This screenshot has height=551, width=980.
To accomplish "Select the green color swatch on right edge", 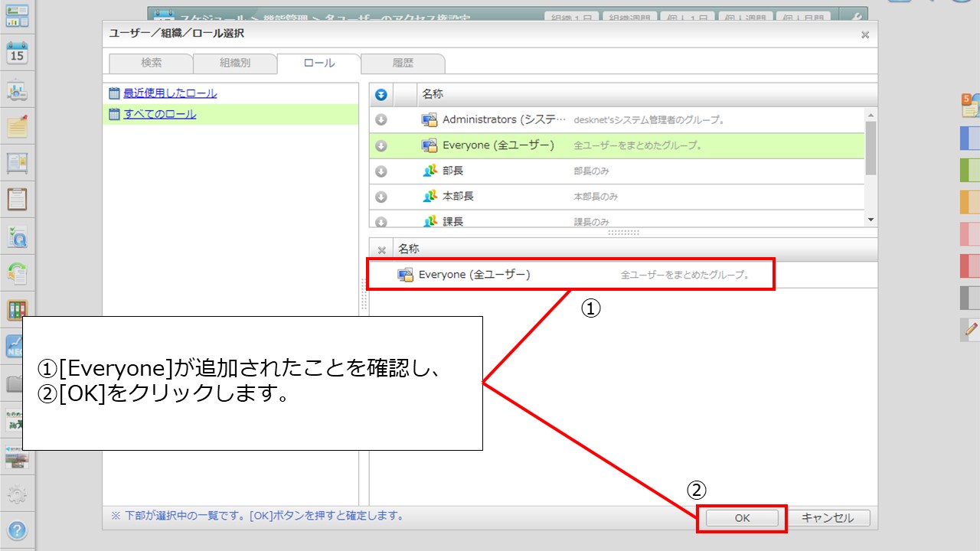I will [x=971, y=170].
